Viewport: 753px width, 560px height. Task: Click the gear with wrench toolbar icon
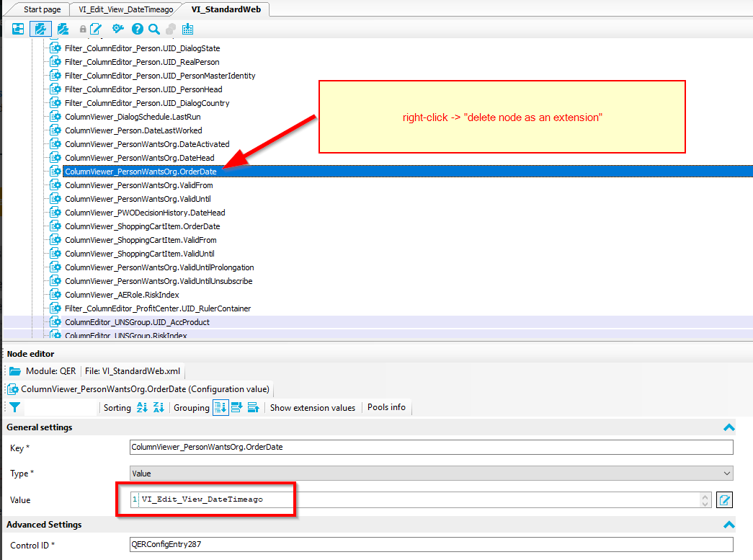118,29
